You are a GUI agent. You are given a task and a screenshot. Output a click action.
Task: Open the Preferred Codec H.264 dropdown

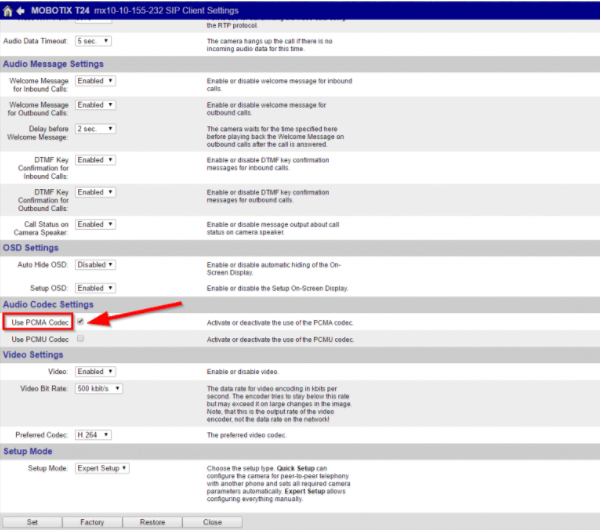point(94,434)
